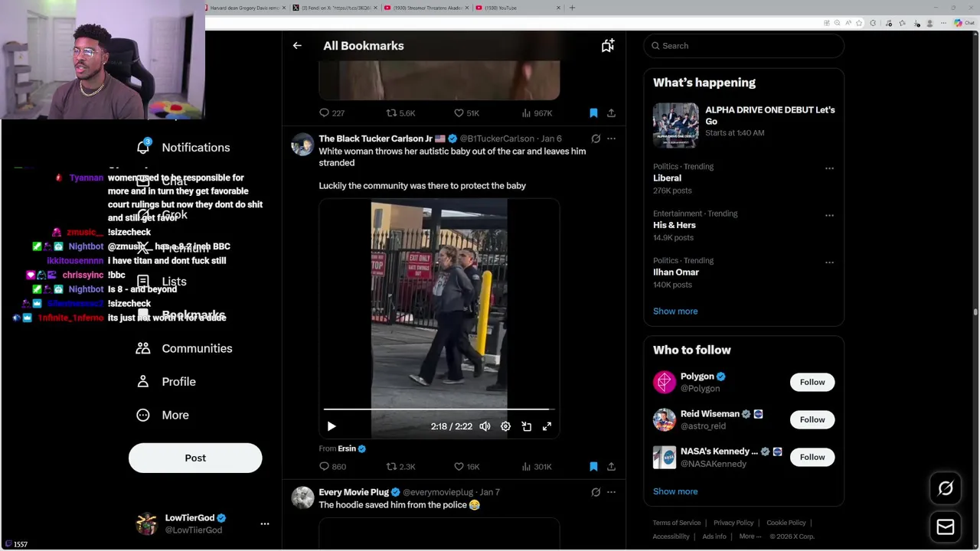Seek along the video progress bar
The image size is (980, 551).
coord(439,409)
